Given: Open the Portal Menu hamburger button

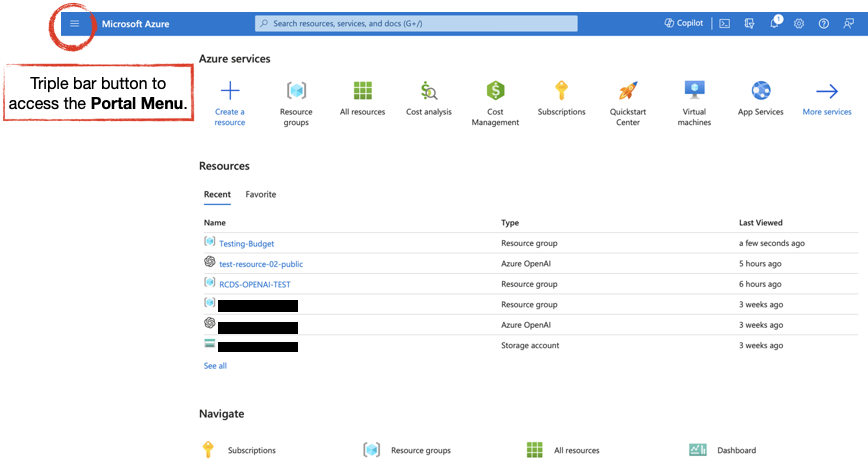Looking at the screenshot, I should pyautogui.click(x=74, y=23).
